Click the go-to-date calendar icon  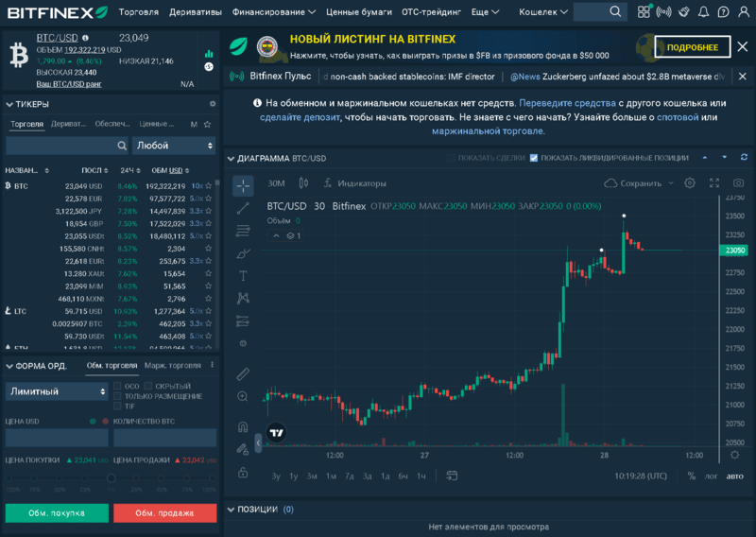click(452, 476)
